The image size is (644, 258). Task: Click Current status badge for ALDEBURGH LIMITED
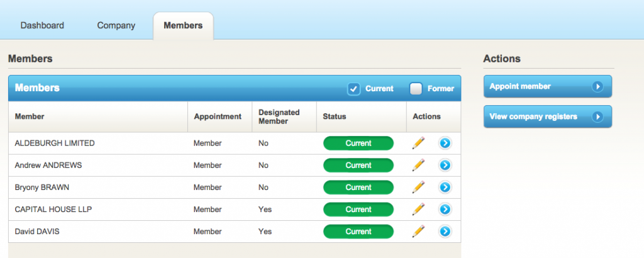tap(358, 143)
